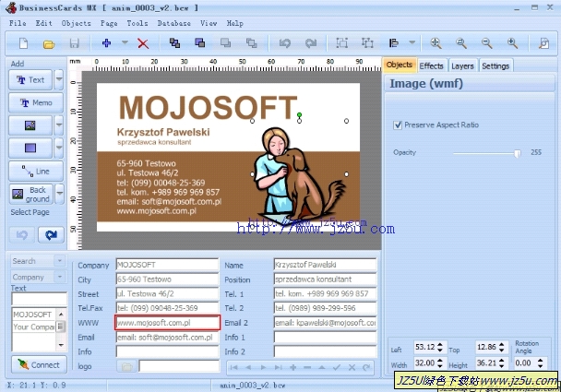Post database edit checkmark button

(x=336, y=367)
